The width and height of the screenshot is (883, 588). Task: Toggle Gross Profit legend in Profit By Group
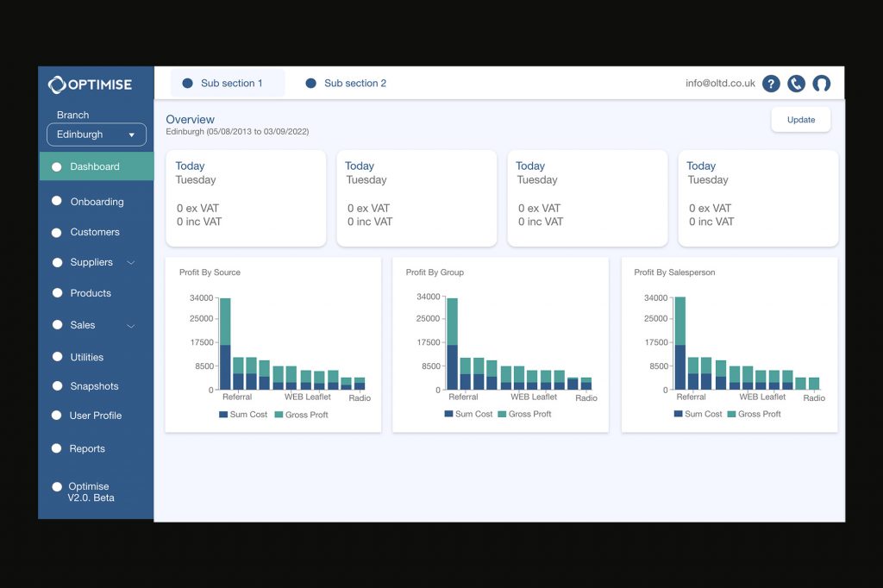(525, 415)
